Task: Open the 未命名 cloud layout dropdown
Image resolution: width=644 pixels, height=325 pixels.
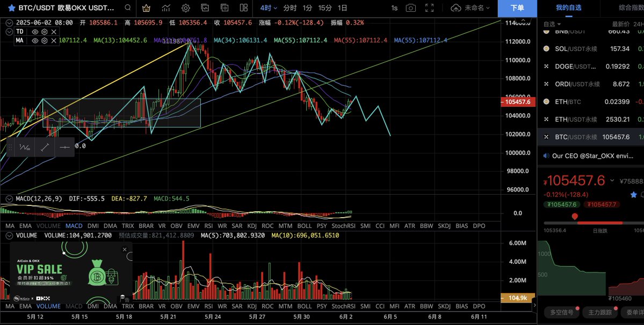Action: click(471, 8)
